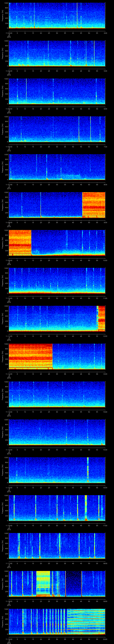
Task: Click the 11:14:00 time axis label
Action: pos(9,450)
